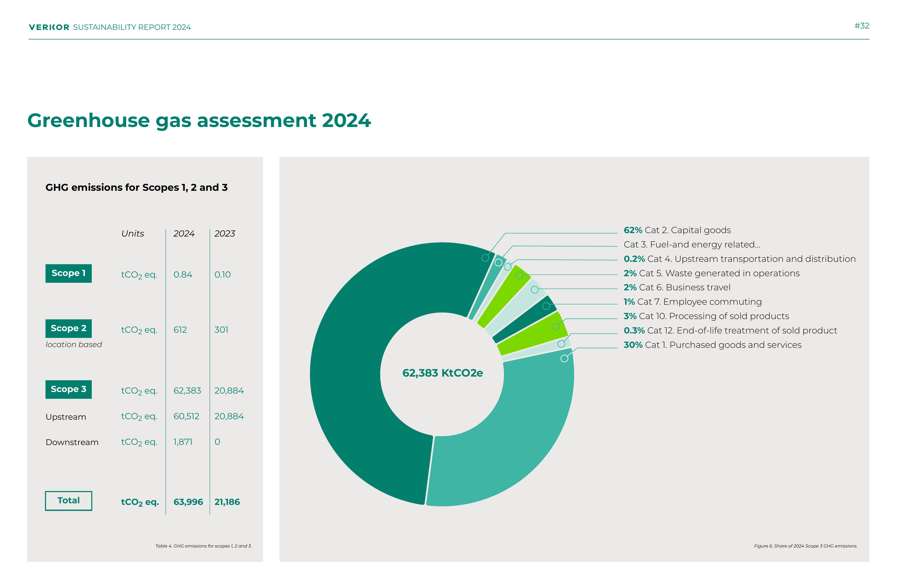Click the Upstream row label

(x=66, y=417)
